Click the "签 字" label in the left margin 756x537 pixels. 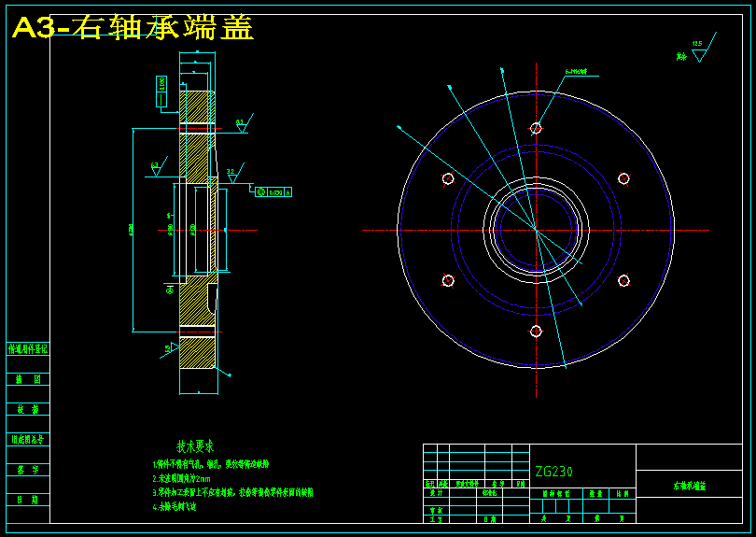point(28,470)
